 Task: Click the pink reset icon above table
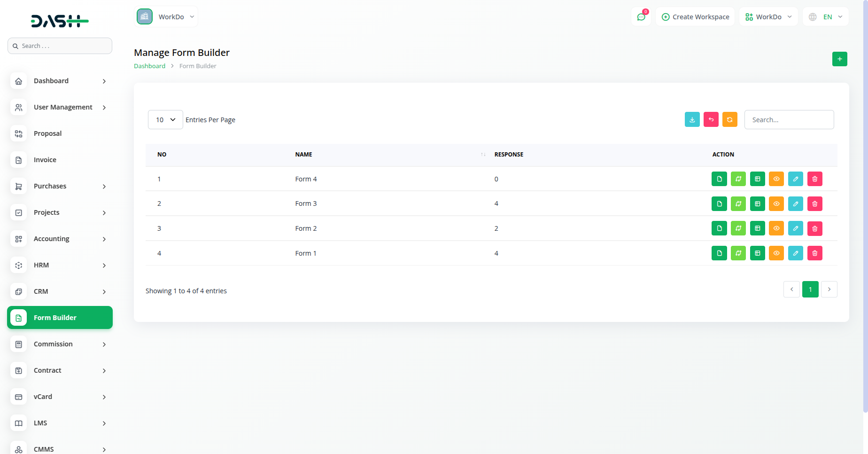(711, 119)
